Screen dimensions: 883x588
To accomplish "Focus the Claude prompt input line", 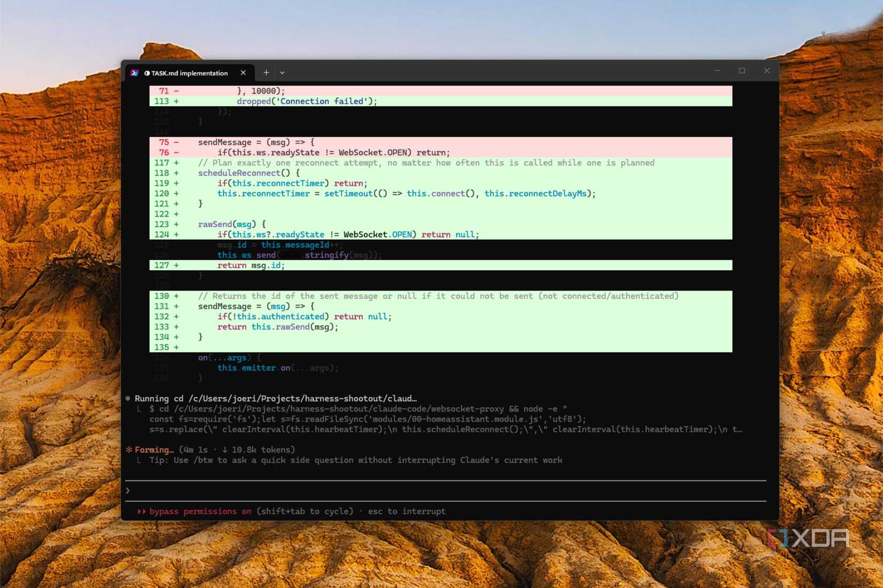I will [x=446, y=491].
